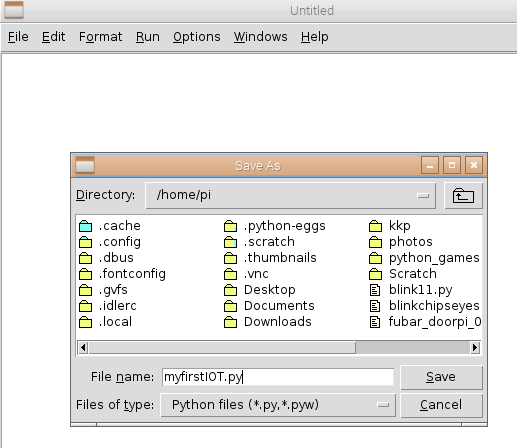517x448 pixels.
Task: Select the python_games folder icon
Action: tap(375, 258)
